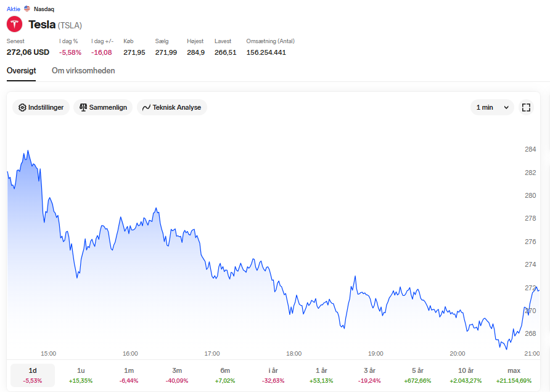
Task: Click the US flag Nasdaq icon
Action: tap(27, 9)
